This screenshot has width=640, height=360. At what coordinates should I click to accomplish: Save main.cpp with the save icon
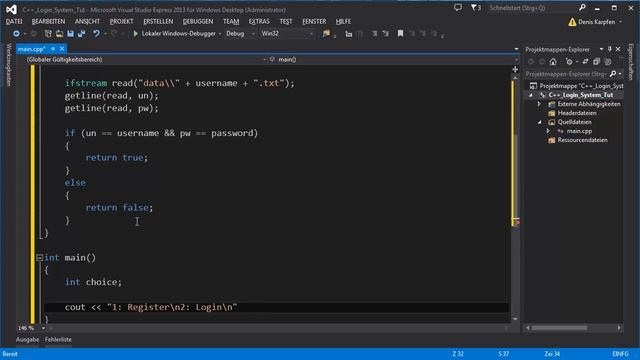70,33
